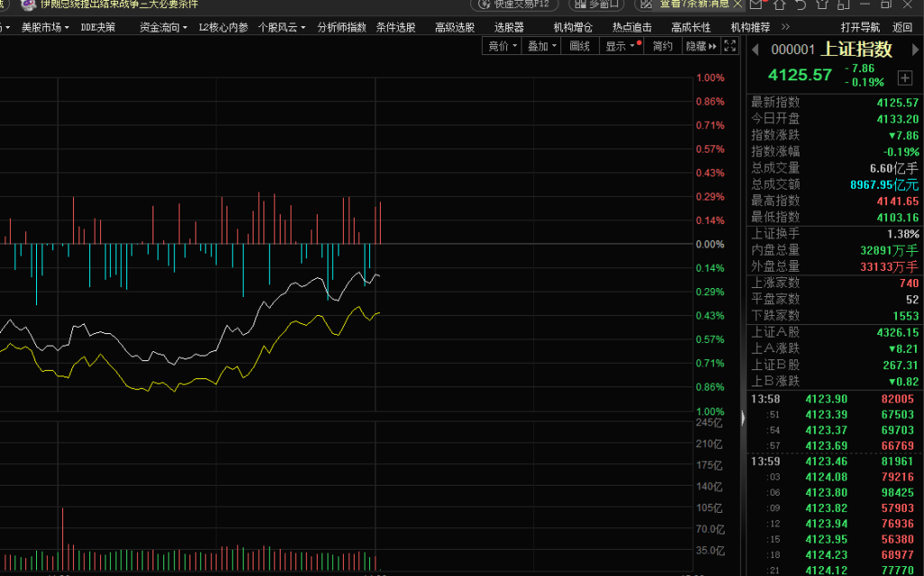Collapse right panel via splitter arrow

(x=744, y=417)
